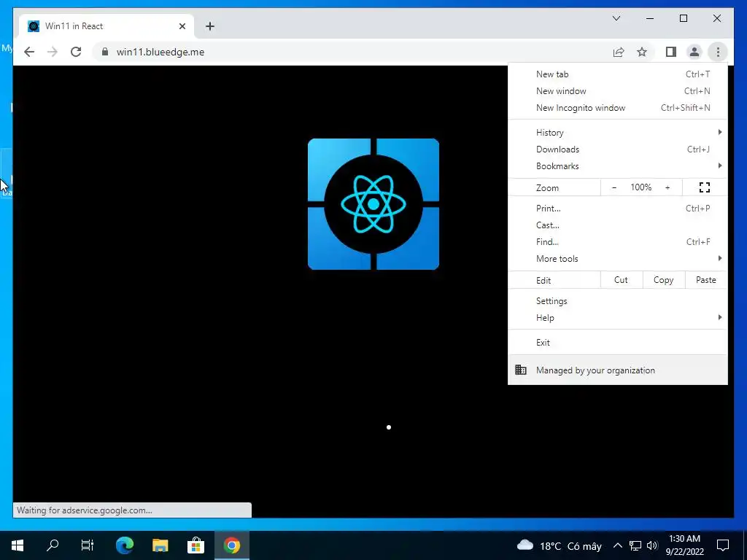Image resolution: width=747 pixels, height=560 pixels.
Task: Click the volume speaker tray icon
Action: pyautogui.click(x=652, y=545)
